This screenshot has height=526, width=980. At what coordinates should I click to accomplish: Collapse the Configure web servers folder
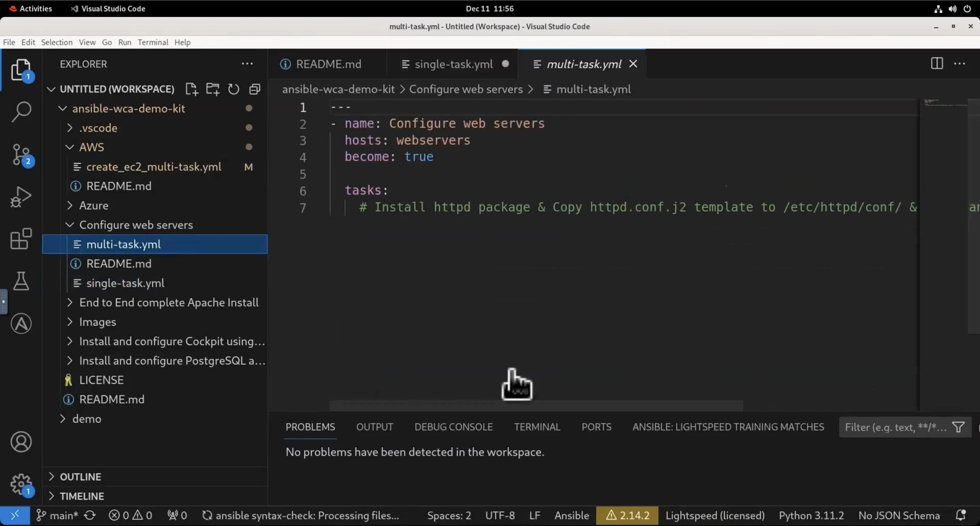click(70, 225)
